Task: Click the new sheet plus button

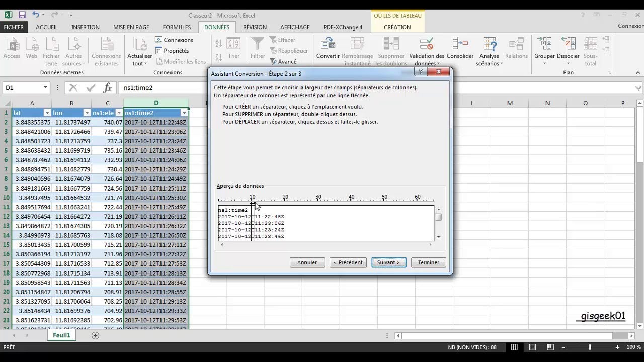Action: coord(95,335)
